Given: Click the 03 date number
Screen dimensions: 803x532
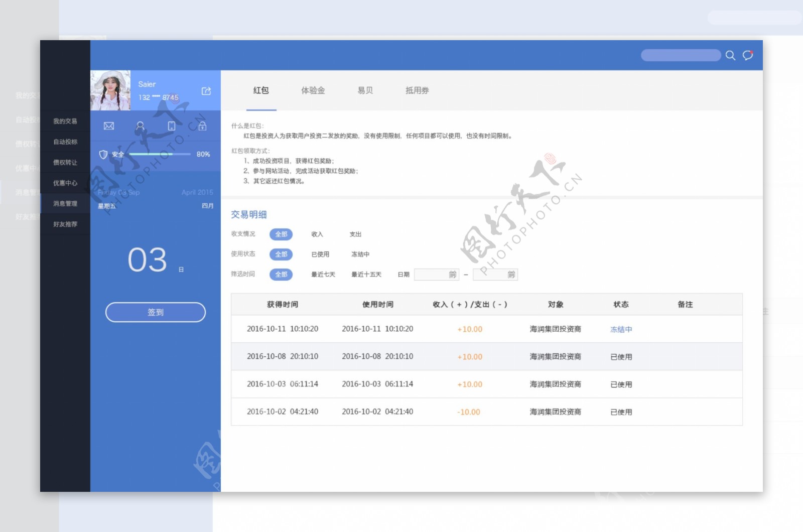Looking at the screenshot, I should tap(147, 259).
